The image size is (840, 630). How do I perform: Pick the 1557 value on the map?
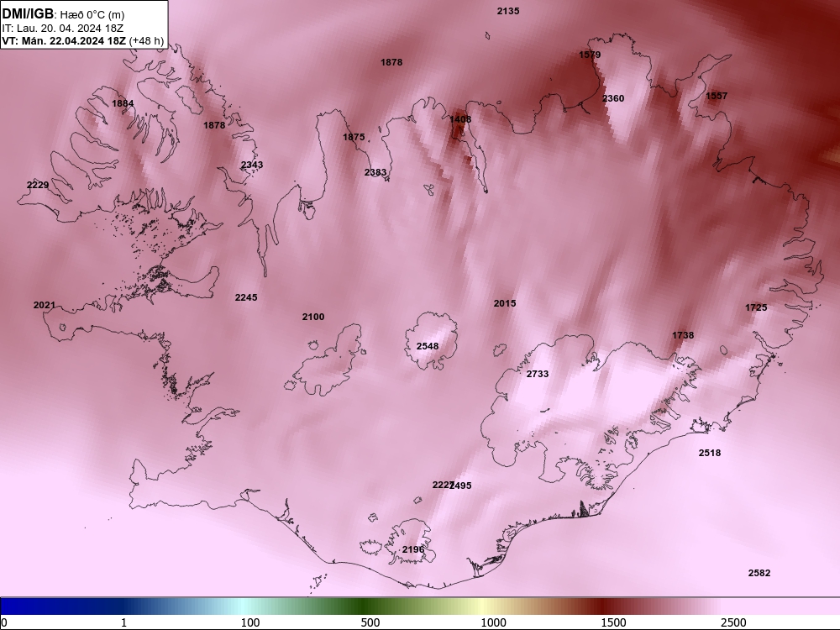717,96
